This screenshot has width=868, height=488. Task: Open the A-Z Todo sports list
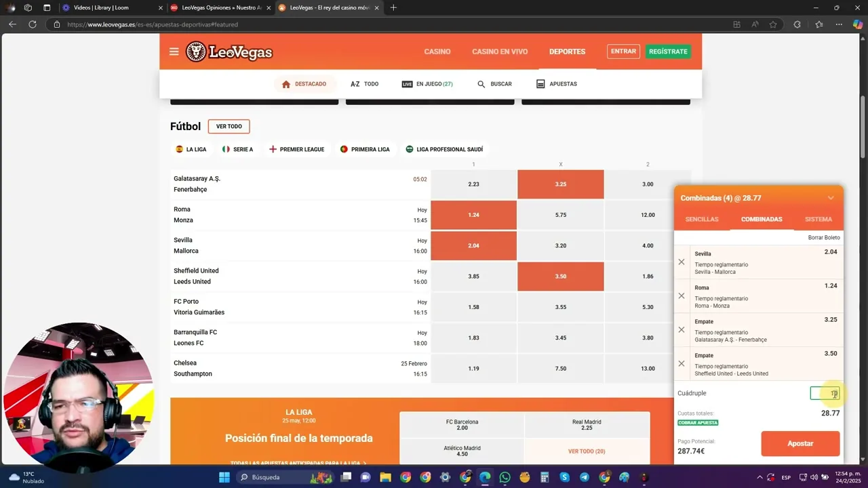(364, 84)
